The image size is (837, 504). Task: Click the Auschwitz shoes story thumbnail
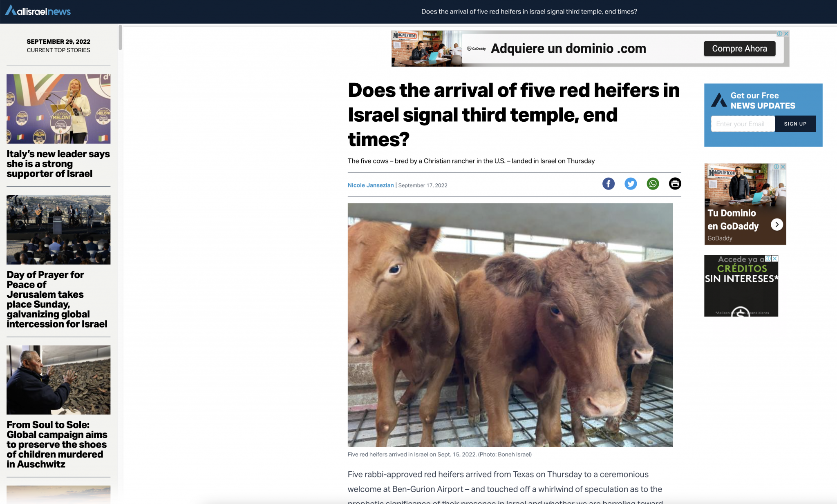coord(58,380)
